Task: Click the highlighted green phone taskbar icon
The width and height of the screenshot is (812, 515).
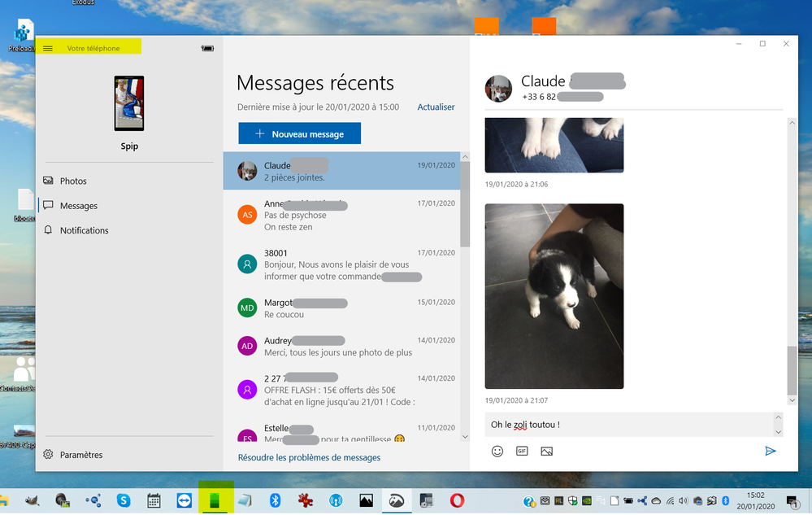Action: click(x=215, y=500)
